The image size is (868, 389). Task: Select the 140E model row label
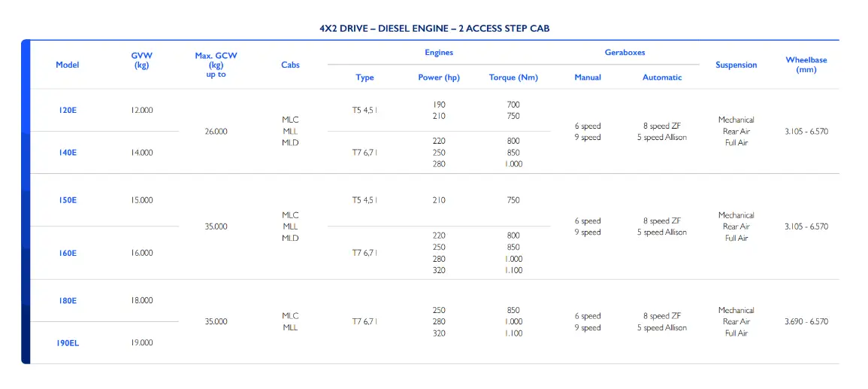pyautogui.click(x=68, y=153)
